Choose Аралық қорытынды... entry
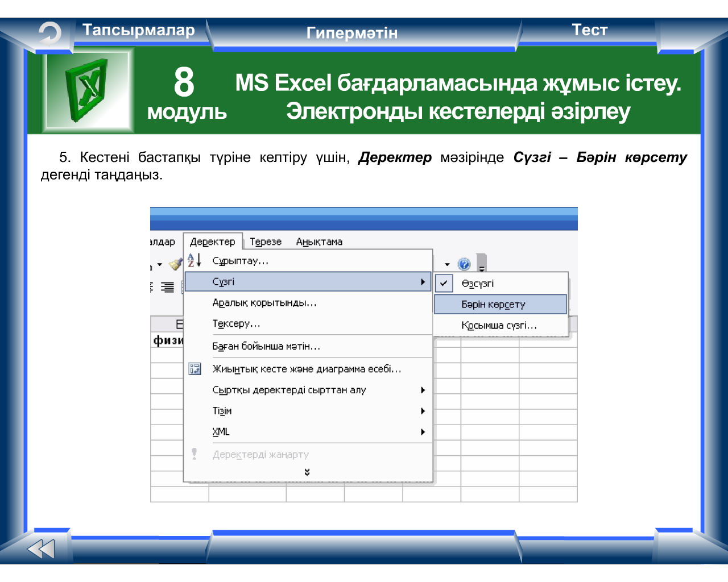The height and width of the screenshot is (582, 728). [x=308, y=303]
